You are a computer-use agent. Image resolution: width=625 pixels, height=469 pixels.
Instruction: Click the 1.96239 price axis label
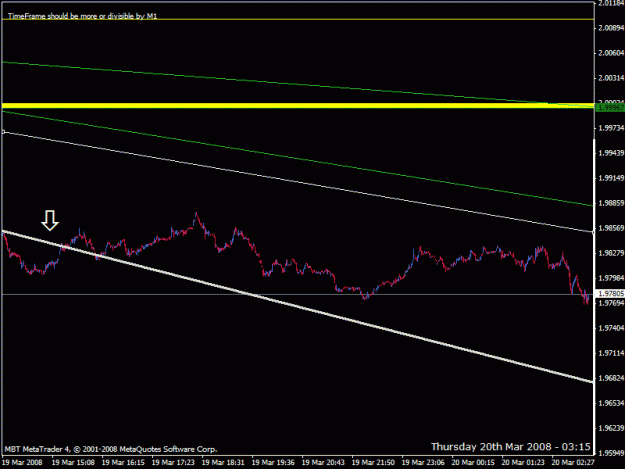[x=611, y=428]
